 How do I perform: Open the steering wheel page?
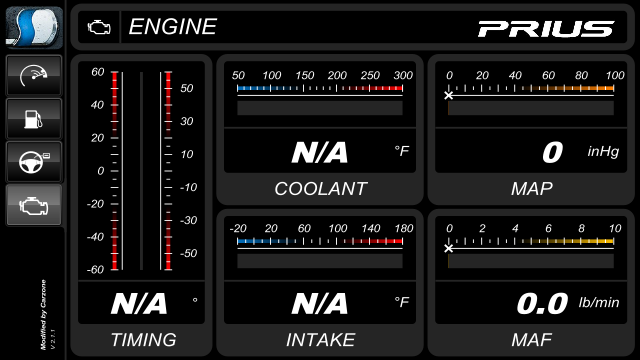pos(34,162)
